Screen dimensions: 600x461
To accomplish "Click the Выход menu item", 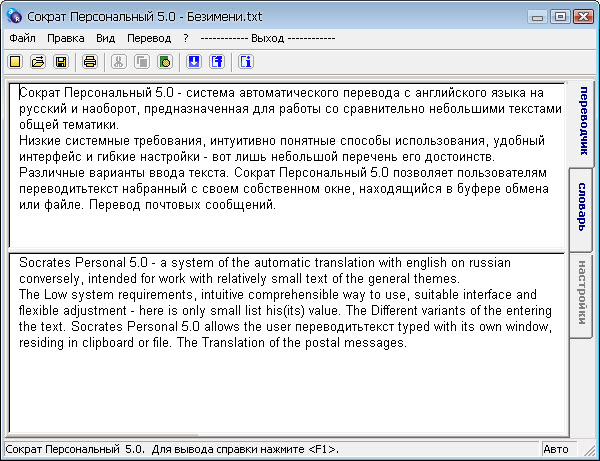I will point(267,38).
